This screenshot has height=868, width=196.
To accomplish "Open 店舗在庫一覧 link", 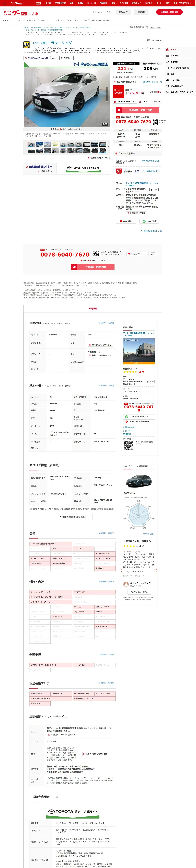I will (x=129, y=427).
